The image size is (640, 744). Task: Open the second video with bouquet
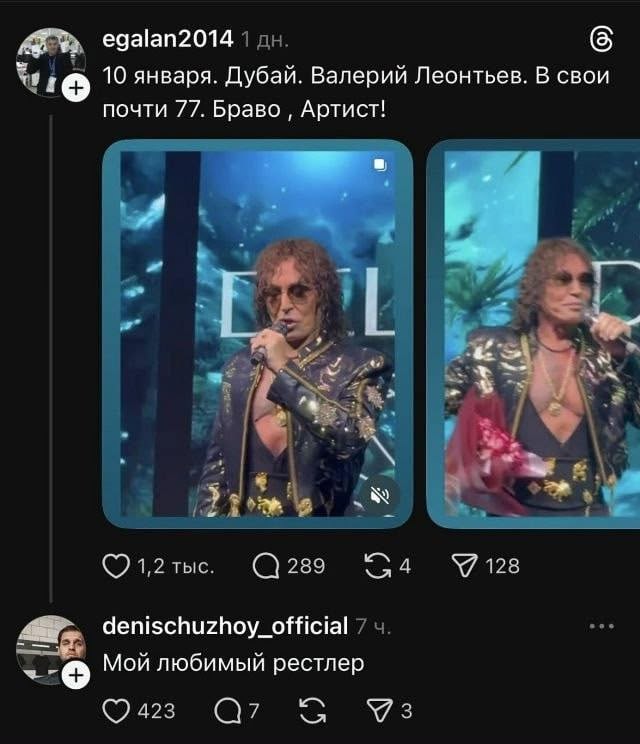click(x=535, y=334)
